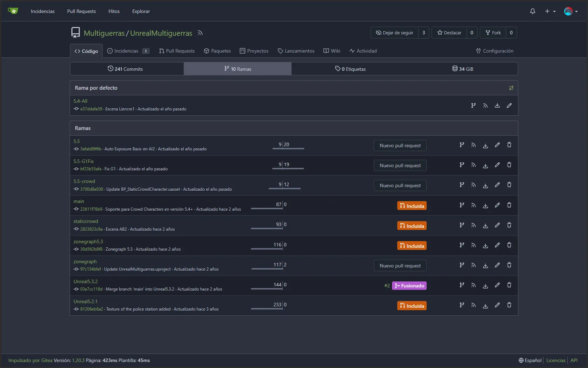
Task: Open repository RSS feed icon beside title
Action: click(x=200, y=33)
